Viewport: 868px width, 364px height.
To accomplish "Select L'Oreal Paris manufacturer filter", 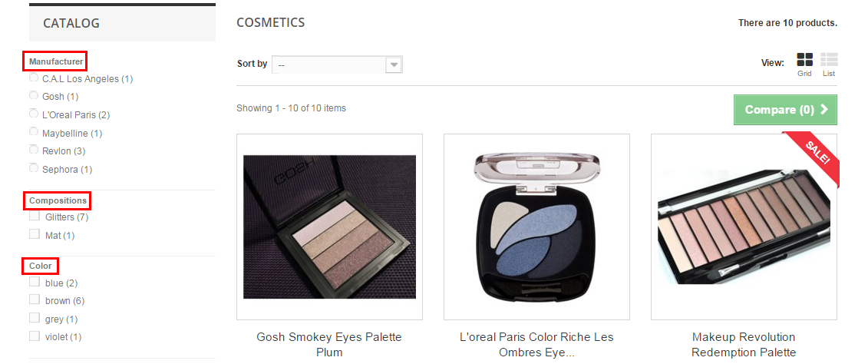I will tap(34, 114).
